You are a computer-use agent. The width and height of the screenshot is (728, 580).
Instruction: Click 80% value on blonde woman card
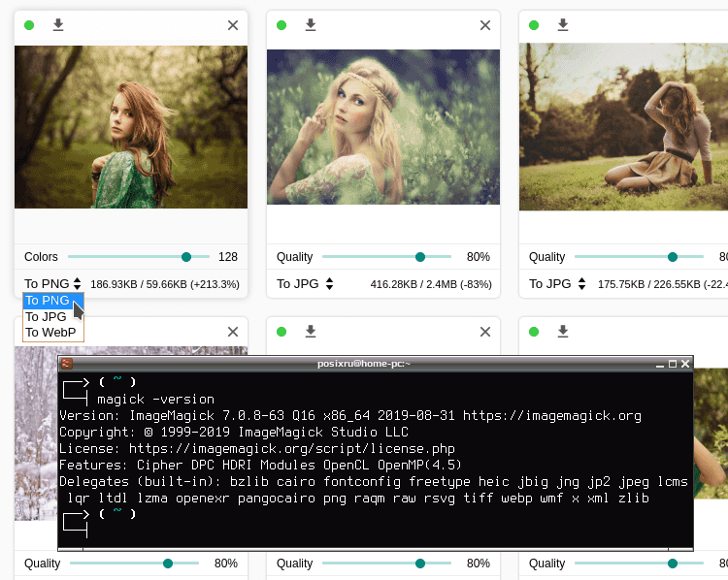479,257
